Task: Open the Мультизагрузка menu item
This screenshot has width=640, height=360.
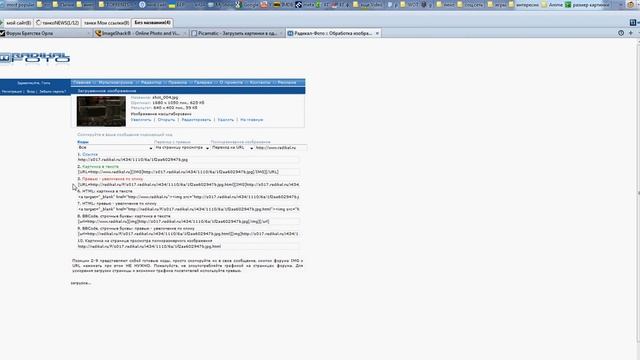Action: (x=116, y=82)
